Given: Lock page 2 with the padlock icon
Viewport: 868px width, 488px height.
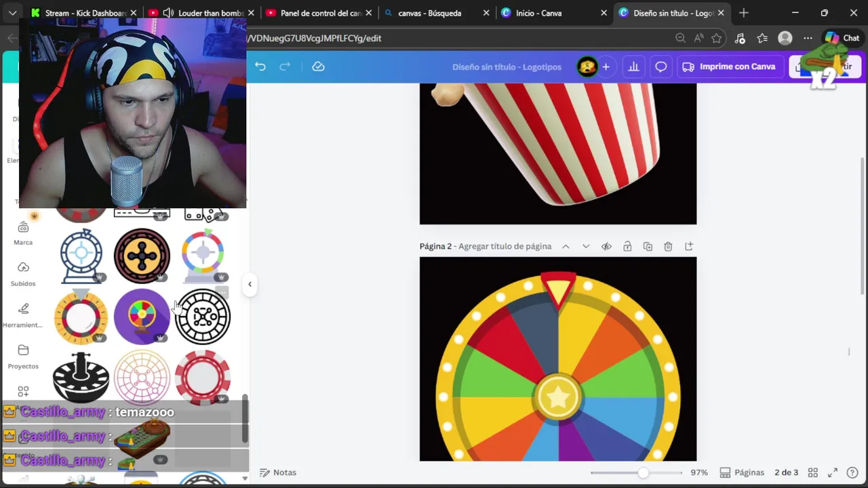Looking at the screenshot, I should pos(627,246).
